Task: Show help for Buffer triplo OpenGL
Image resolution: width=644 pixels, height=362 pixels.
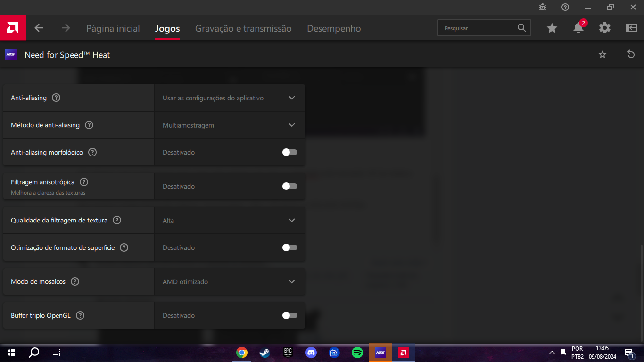Action: pyautogui.click(x=80, y=315)
